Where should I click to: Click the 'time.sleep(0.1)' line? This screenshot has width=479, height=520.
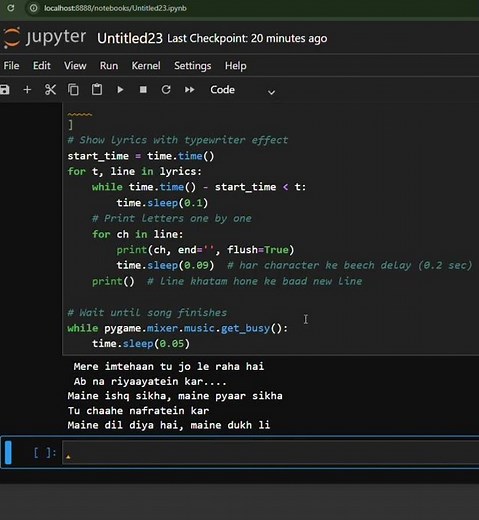pos(162,203)
